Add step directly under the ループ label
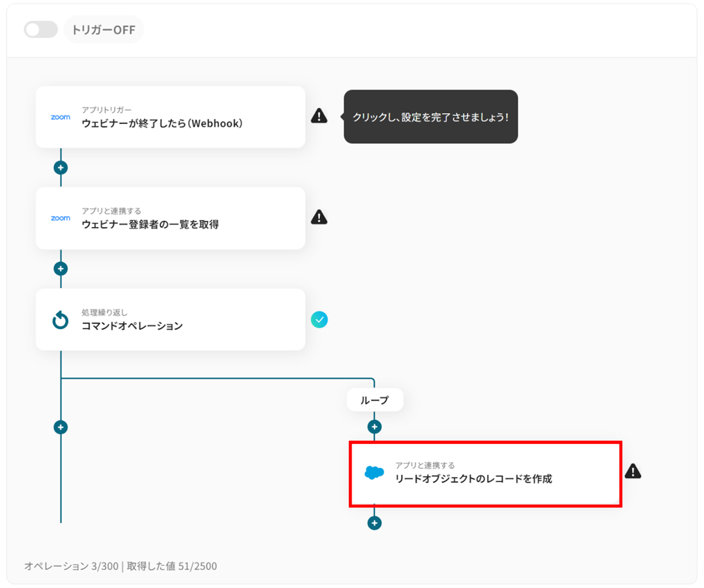704x588 pixels. click(x=374, y=427)
